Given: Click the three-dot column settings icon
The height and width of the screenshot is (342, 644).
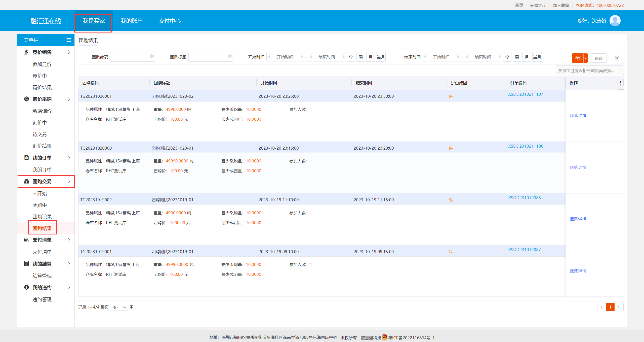Looking at the screenshot, I should [x=621, y=83].
